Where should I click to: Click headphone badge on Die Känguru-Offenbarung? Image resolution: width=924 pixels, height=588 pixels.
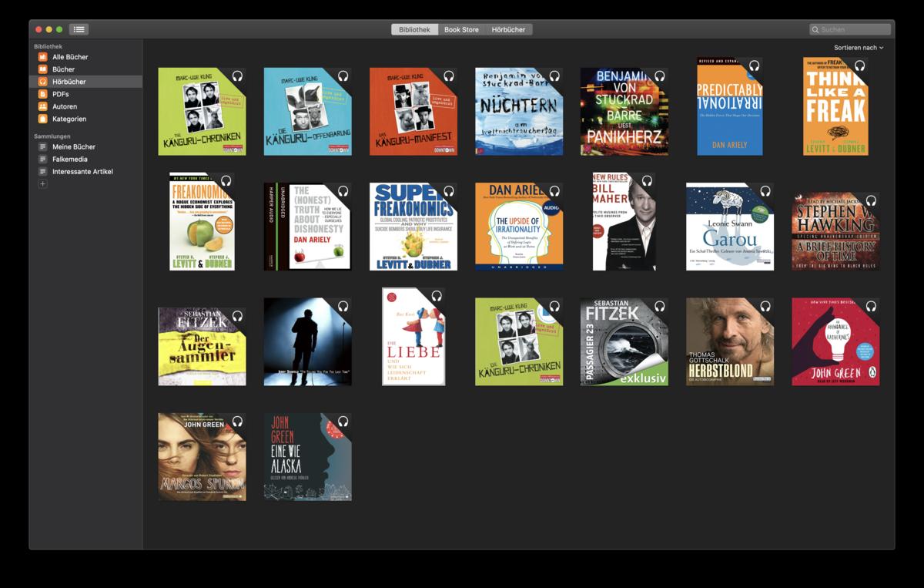point(343,76)
